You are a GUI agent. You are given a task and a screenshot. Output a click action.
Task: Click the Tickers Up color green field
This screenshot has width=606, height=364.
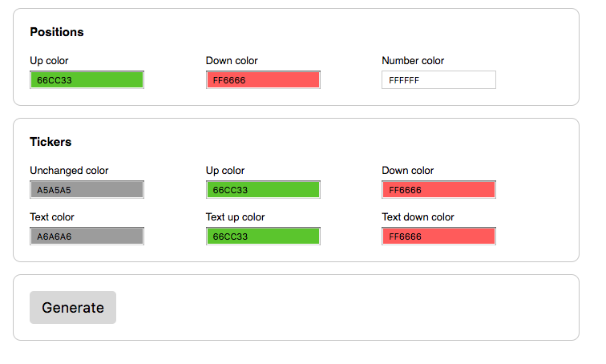click(x=263, y=190)
